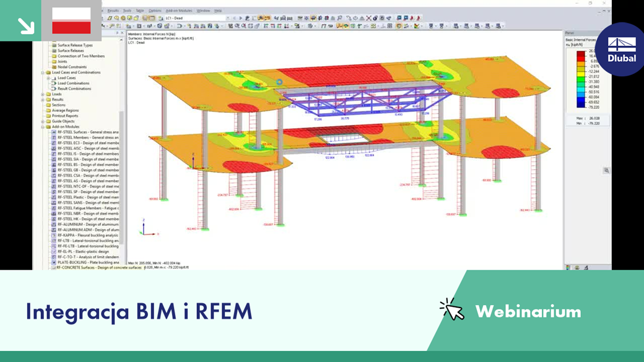Image resolution: width=644 pixels, height=362 pixels.
Task: Open the Tools menu
Action: pos(128,11)
